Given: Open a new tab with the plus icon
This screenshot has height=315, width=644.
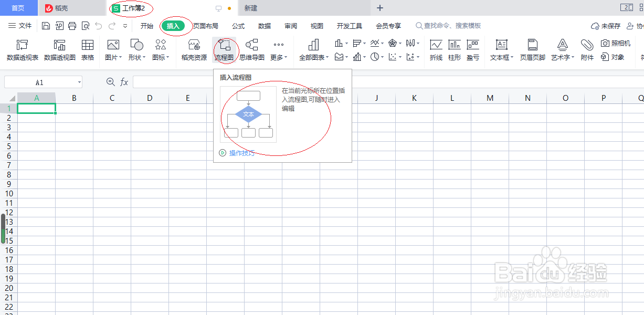Looking at the screenshot, I should click(380, 8).
